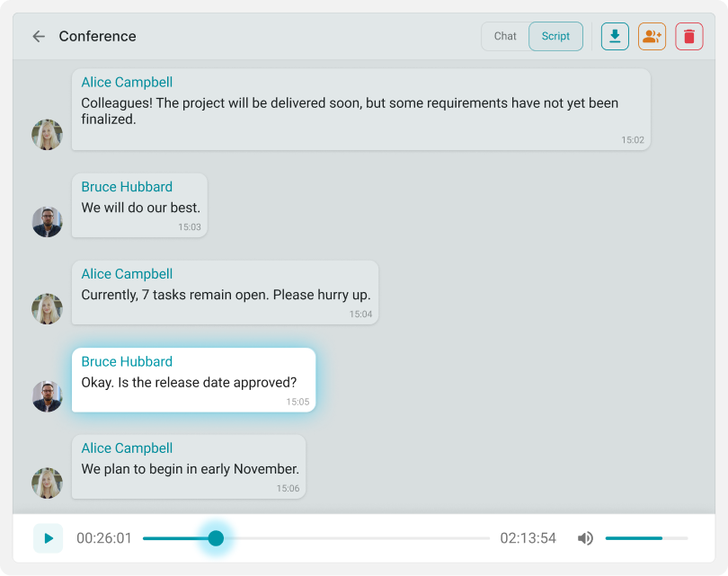
Task: Click Bruce Hubbard's name in his message
Action: (127, 186)
